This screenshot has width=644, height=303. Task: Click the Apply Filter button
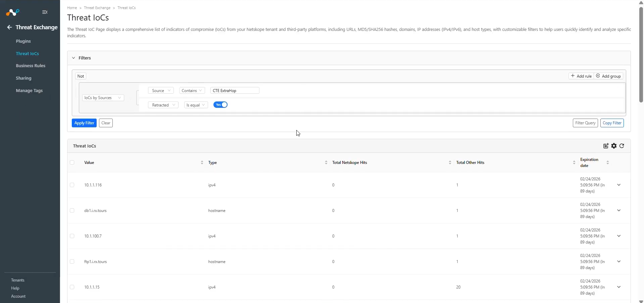pyautogui.click(x=84, y=123)
